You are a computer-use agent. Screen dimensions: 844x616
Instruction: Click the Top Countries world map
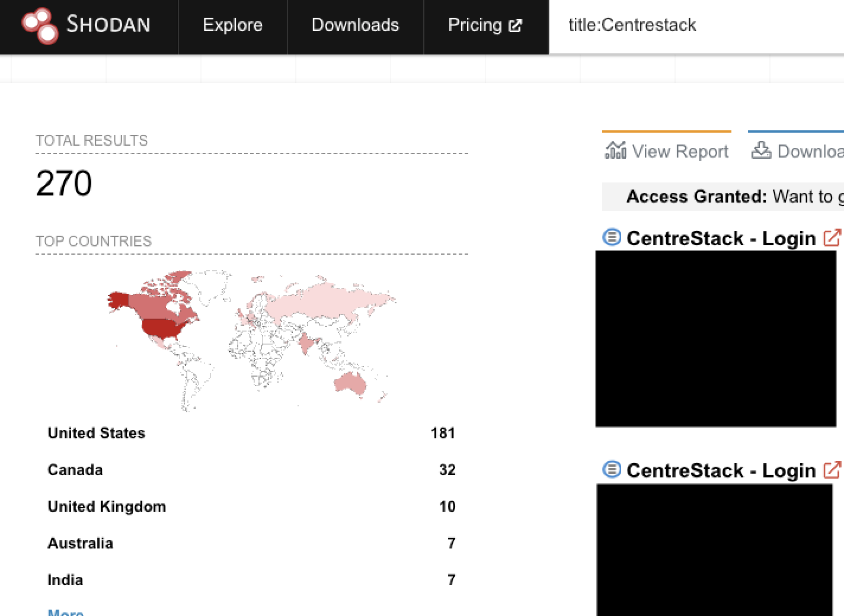click(x=252, y=341)
